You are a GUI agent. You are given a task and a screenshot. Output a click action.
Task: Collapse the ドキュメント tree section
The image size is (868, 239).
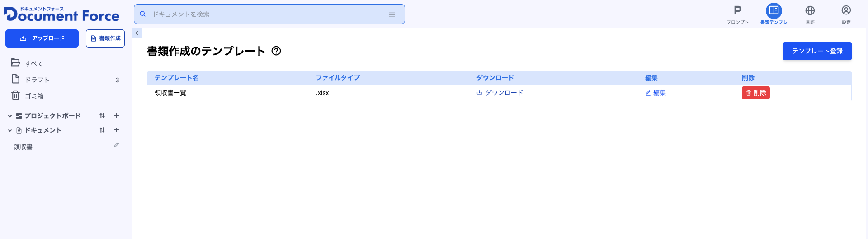click(x=10, y=131)
